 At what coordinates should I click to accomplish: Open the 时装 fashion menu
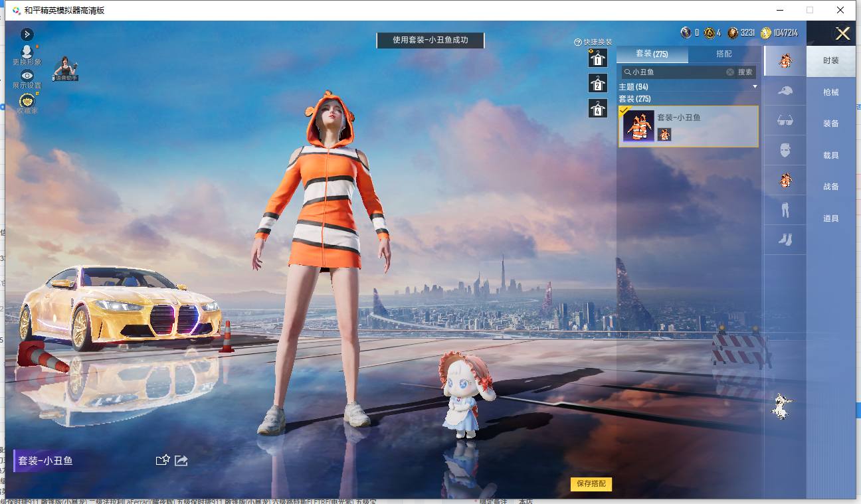click(x=831, y=60)
